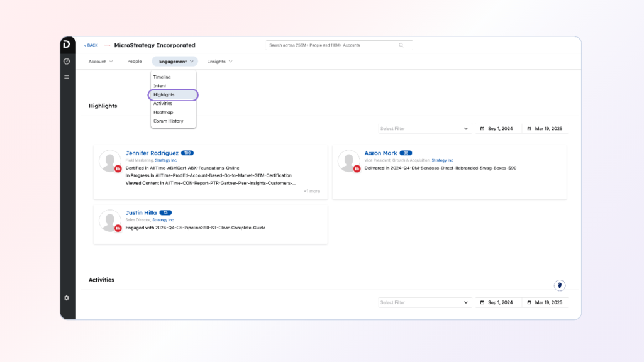The height and width of the screenshot is (362, 644).
Task: Click Jennifer Rodriguez's 108 score badge
Action: coord(187,153)
